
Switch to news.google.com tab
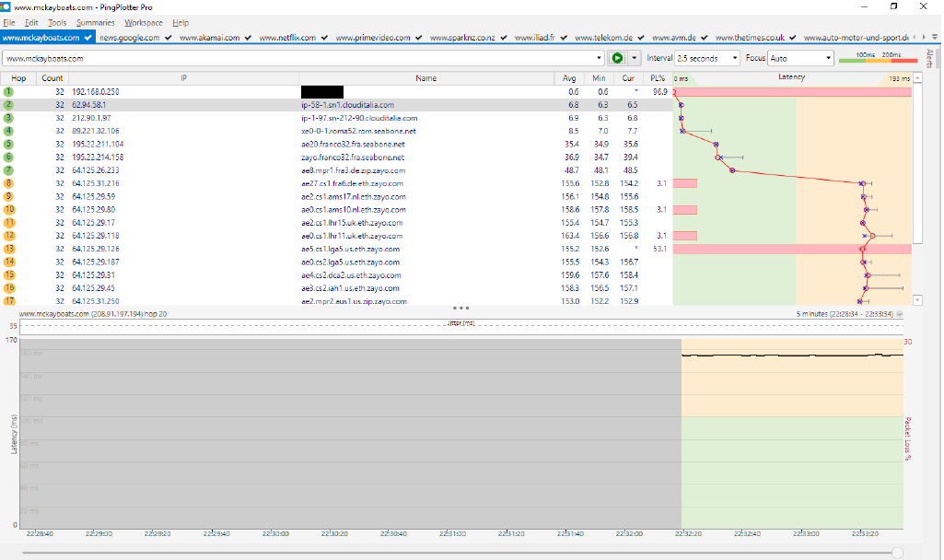coord(130,38)
